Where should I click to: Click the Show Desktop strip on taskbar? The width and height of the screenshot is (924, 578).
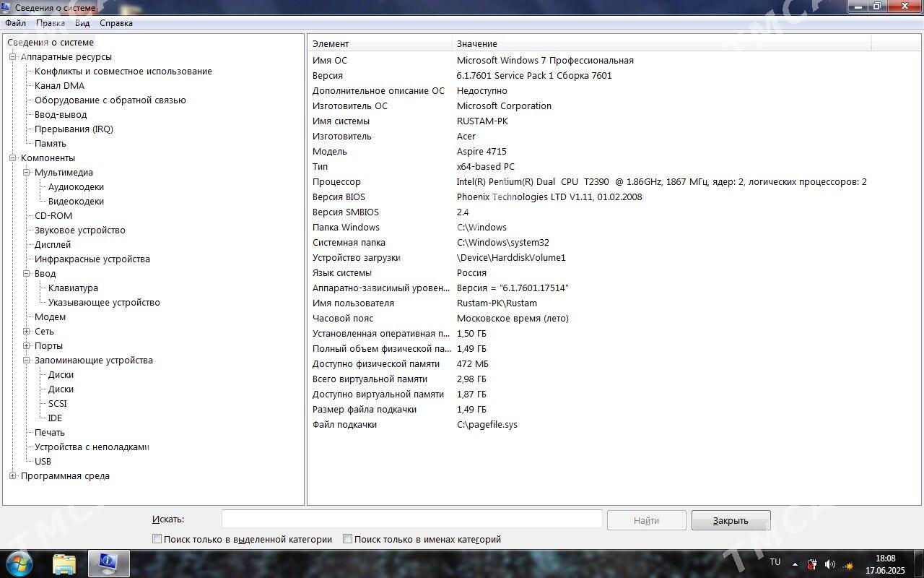919,564
